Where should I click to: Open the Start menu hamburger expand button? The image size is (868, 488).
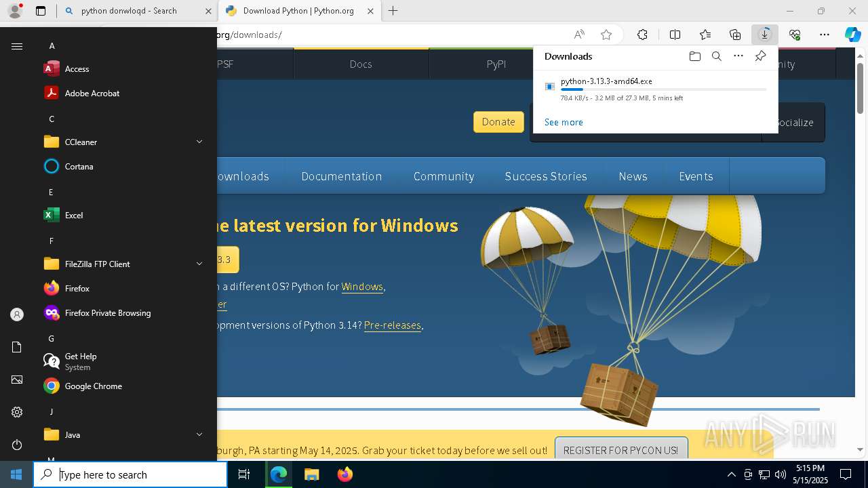[17, 46]
